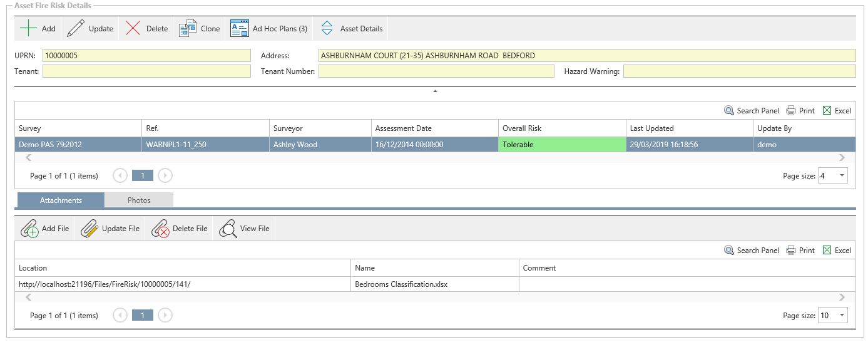Screen dimensions: 868x342
Task: Click Update File in attachments toolbar
Action: coord(111,229)
